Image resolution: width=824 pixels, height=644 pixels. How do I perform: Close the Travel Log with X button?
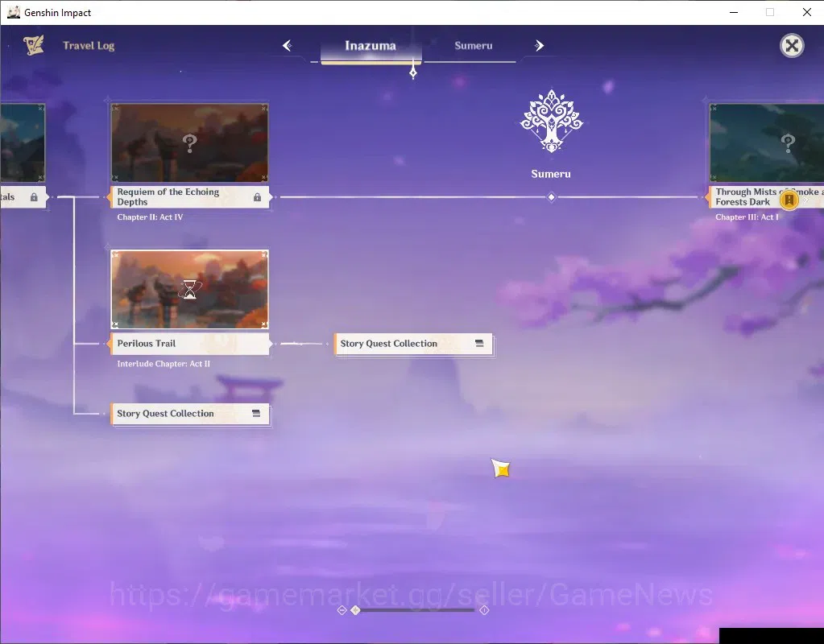(x=792, y=46)
